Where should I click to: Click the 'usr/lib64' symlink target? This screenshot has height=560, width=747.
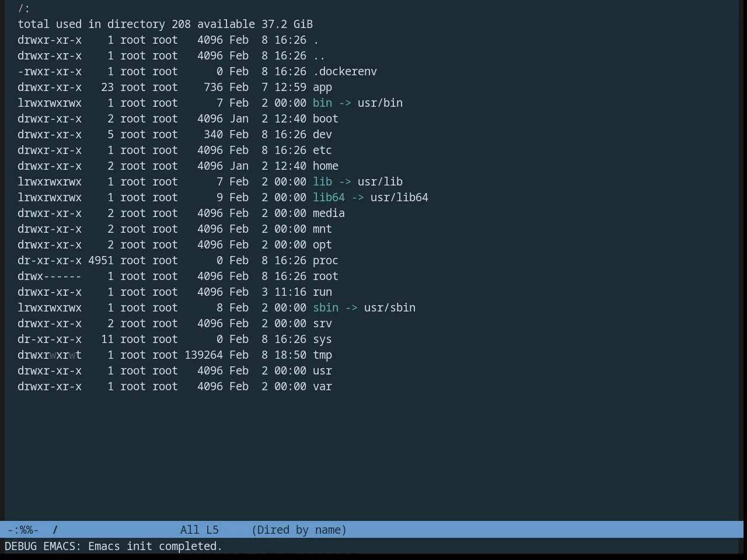coord(399,198)
